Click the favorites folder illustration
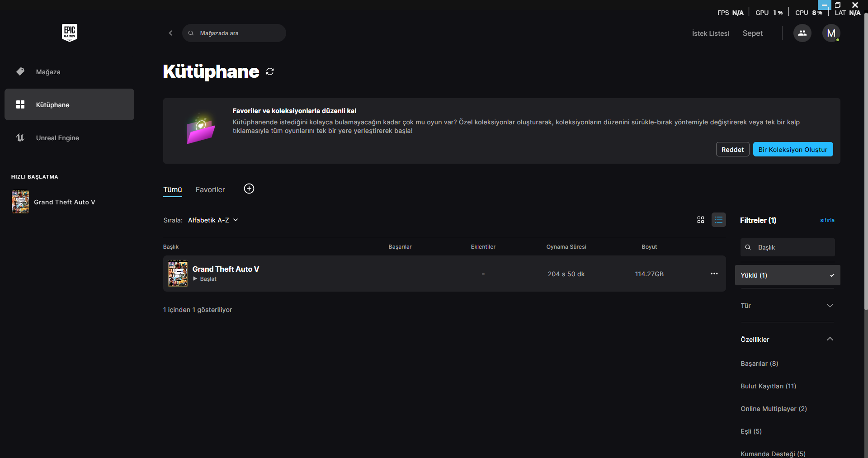Viewport: 868px width, 458px height. 201,128
